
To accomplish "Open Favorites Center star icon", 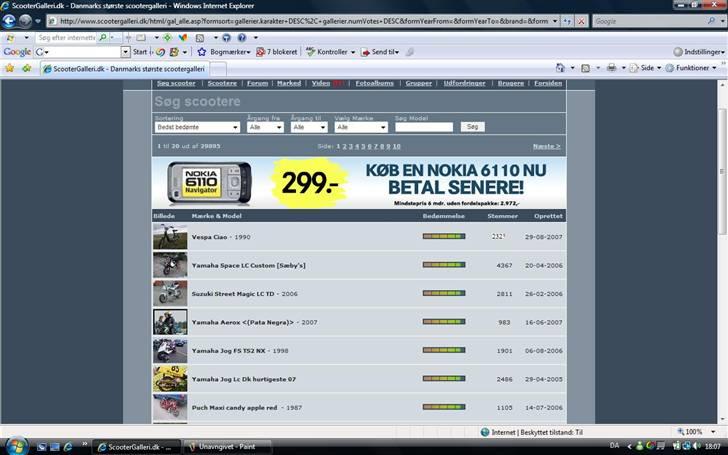I will [x=10, y=68].
